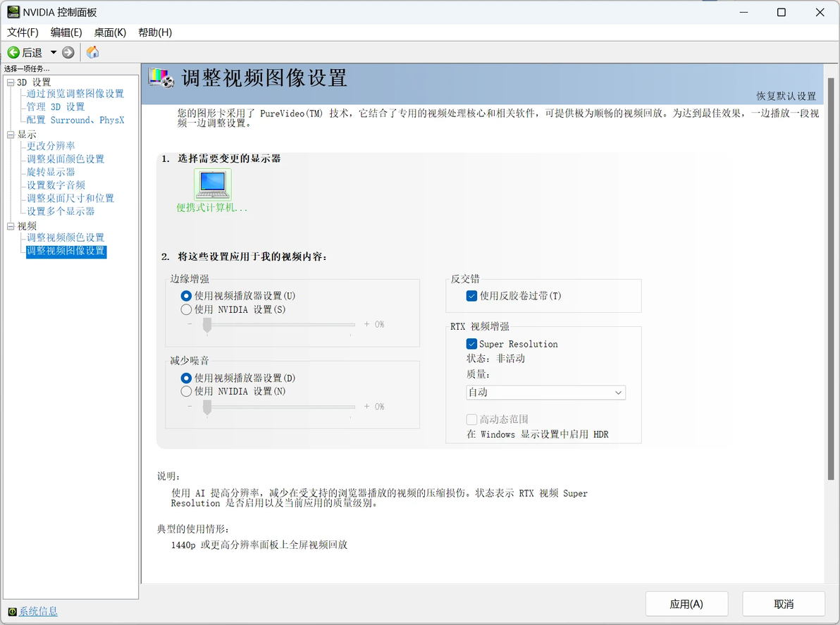Viewport: 840px width, 625px height.
Task: Click the Forward arrow icon in toolbar
Action: pos(68,52)
